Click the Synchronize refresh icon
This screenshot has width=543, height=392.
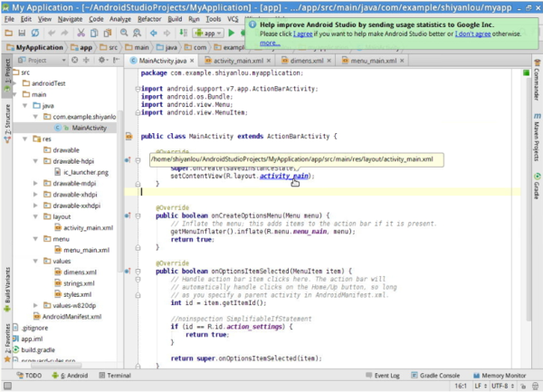pyautogui.click(x=35, y=33)
